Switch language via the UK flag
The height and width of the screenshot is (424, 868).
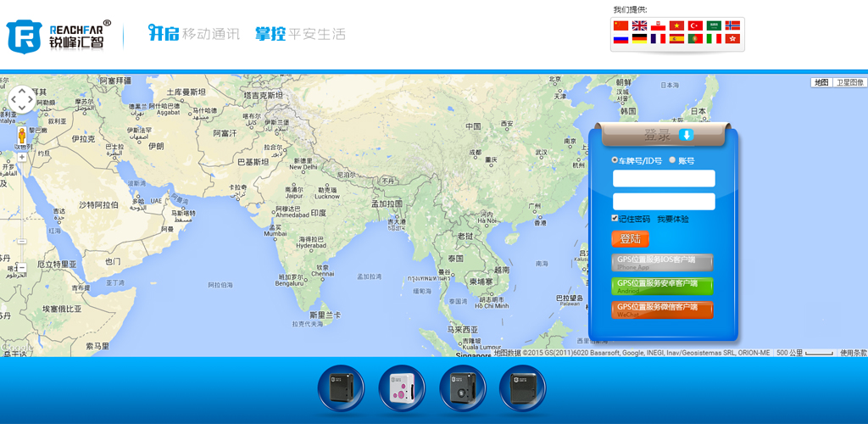point(639,26)
